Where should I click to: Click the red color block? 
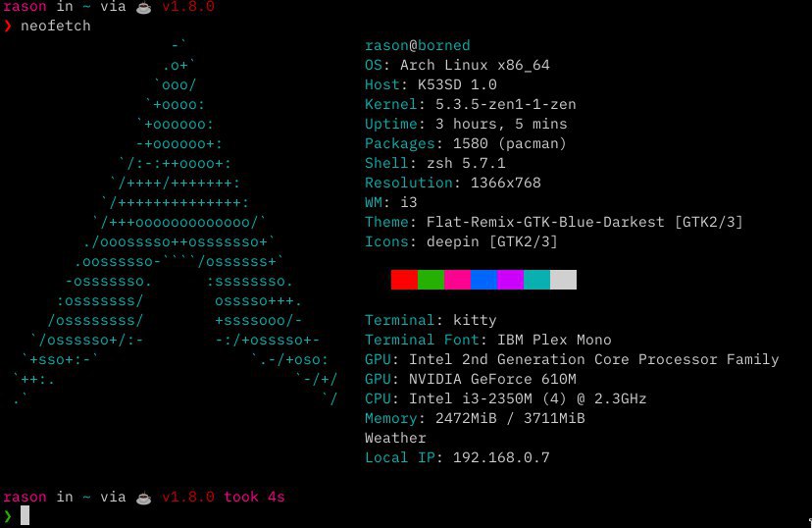(404, 280)
